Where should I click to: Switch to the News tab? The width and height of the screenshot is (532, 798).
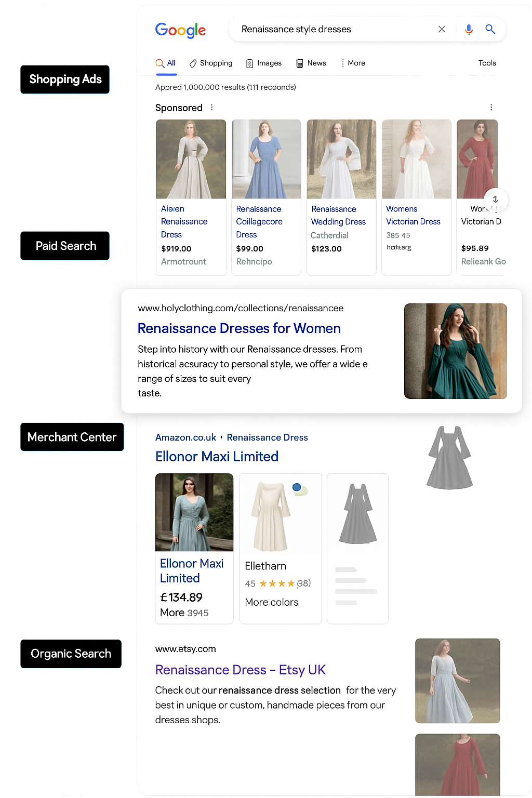coord(311,63)
